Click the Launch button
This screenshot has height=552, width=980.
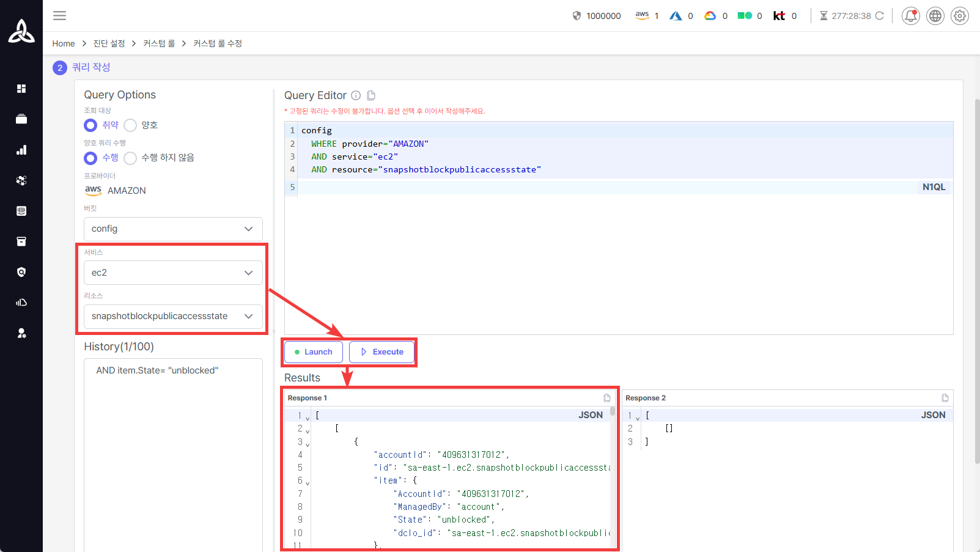(313, 352)
